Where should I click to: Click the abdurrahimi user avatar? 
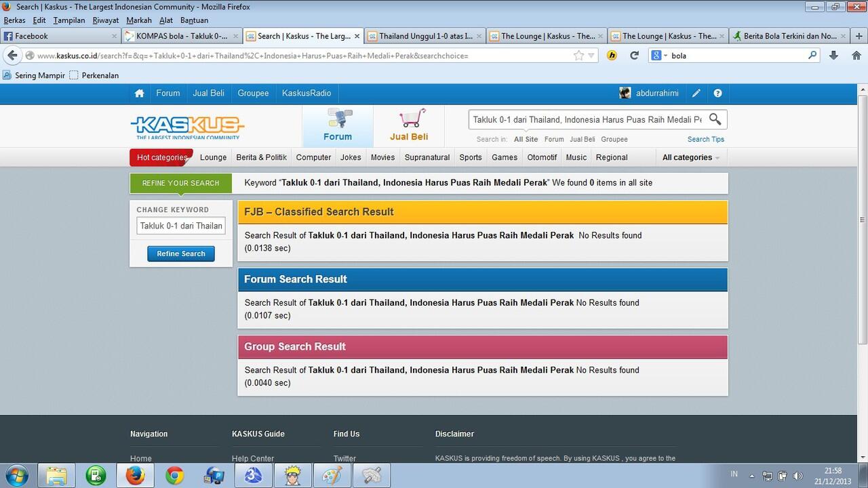pyautogui.click(x=625, y=93)
